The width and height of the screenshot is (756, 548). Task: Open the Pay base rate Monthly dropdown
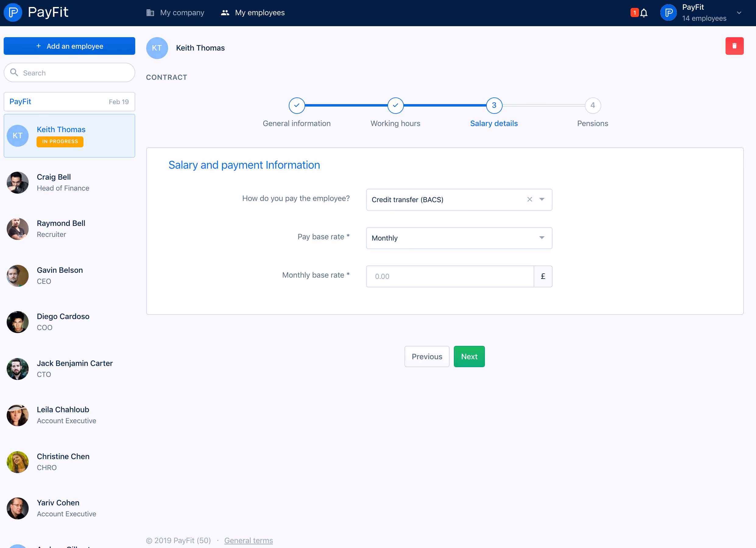pyautogui.click(x=459, y=238)
